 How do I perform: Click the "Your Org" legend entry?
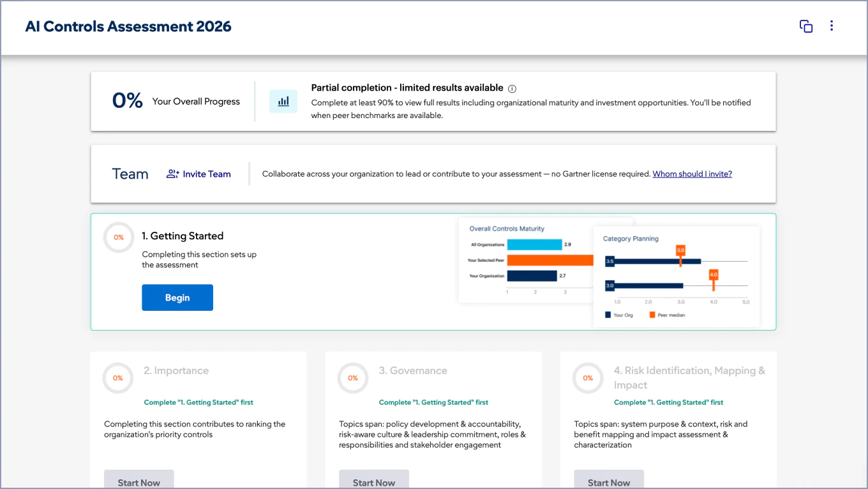(x=618, y=315)
